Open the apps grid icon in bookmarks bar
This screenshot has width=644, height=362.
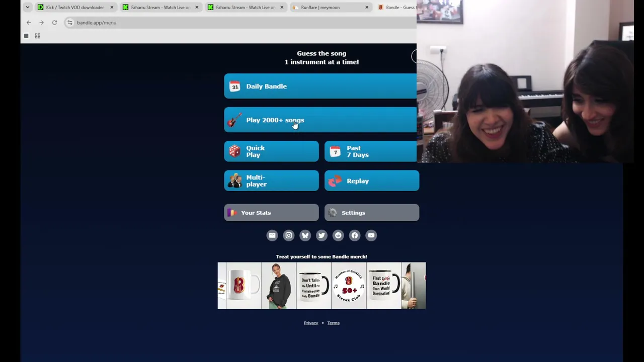pyautogui.click(x=38, y=36)
